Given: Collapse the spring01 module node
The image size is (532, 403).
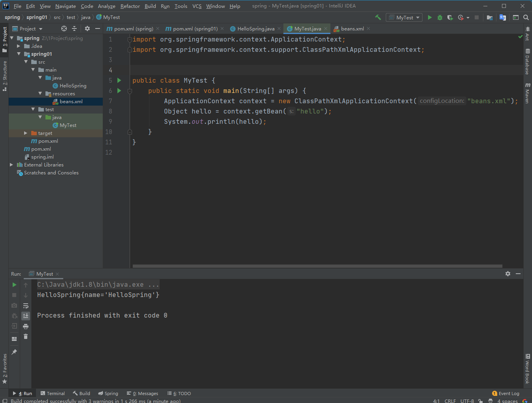Looking at the screenshot, I should tap(19, 54).
